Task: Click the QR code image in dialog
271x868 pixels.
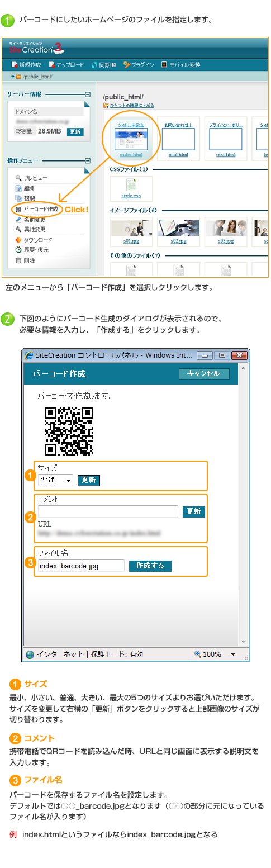Action: coord(69,431)
